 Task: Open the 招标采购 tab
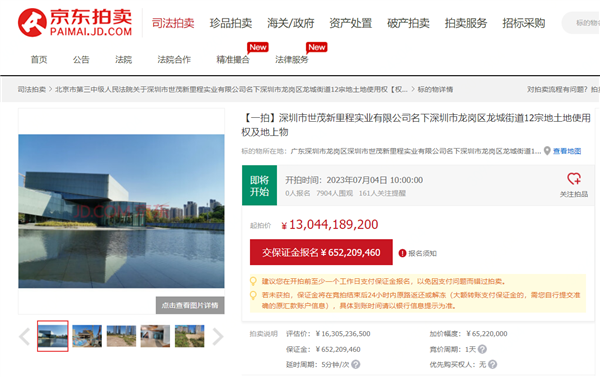[x=523, y=23]
